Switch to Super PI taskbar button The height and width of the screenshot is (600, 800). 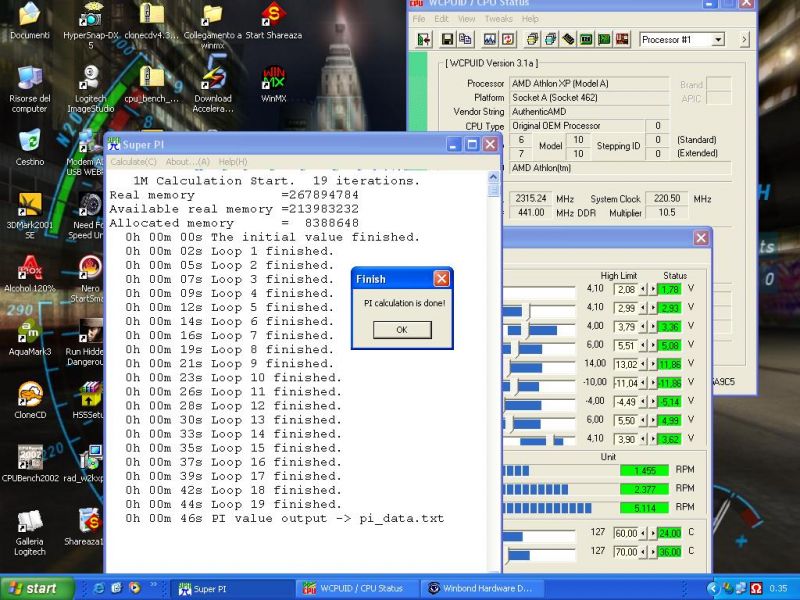[231, 589]
